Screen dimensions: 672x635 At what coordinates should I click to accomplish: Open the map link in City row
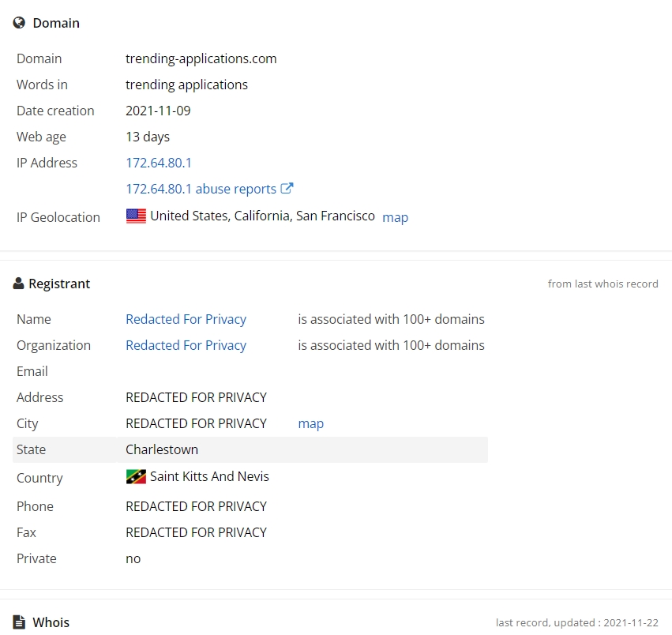click(310, 423)
